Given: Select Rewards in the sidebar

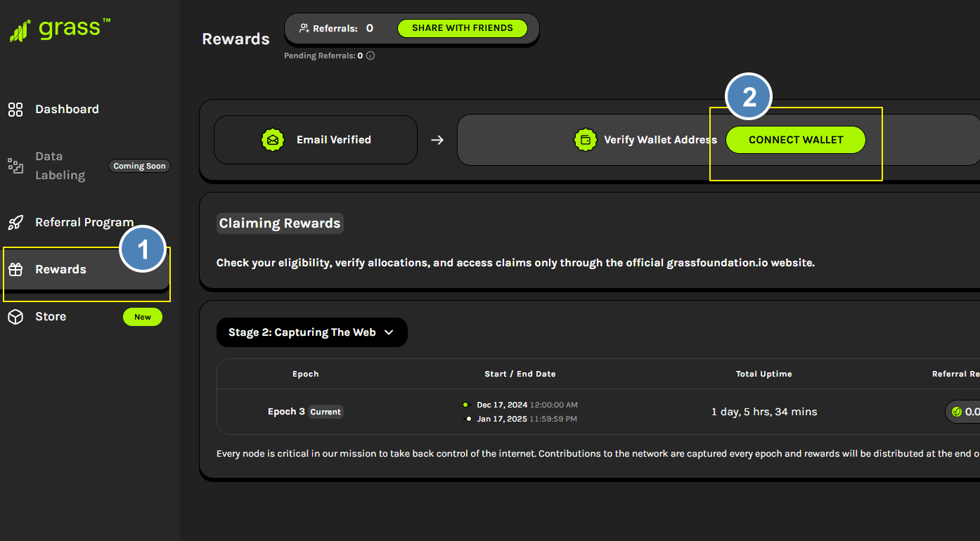Looking at the screenshot, I should tap(85, 269).
